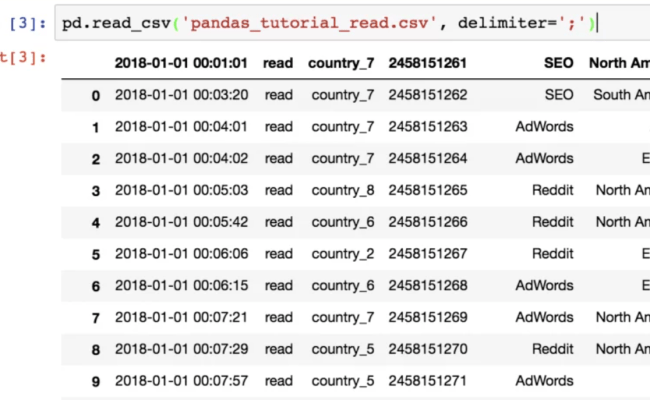
Task: Click 'read' cell in row 9
Action: click(279, 381)
